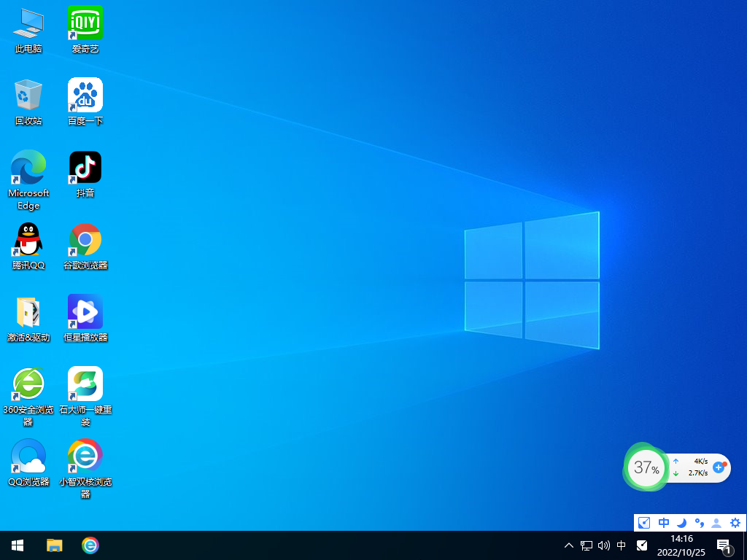The height and width of the screenshot is (560, 747).
Task: Launch Douyin (抖音) from the desktop
Action: click(85, 166)
